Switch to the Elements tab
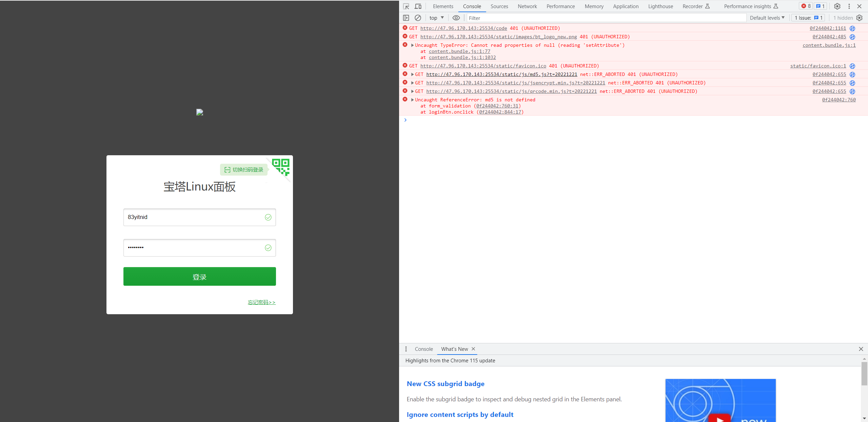 click(443, 6)
